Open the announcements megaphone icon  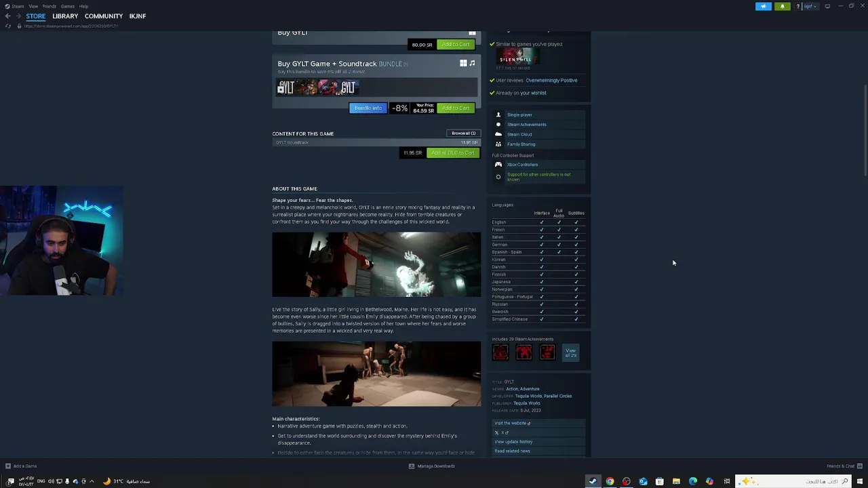(x=764, y=6)
